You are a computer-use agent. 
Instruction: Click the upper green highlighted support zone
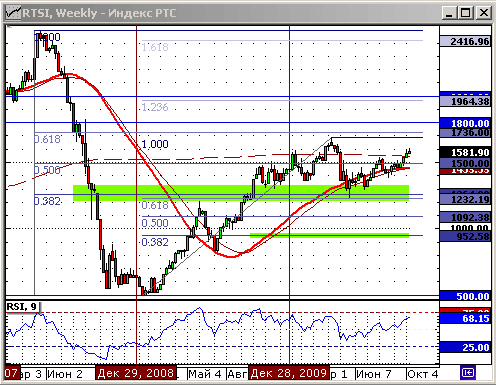241,193
